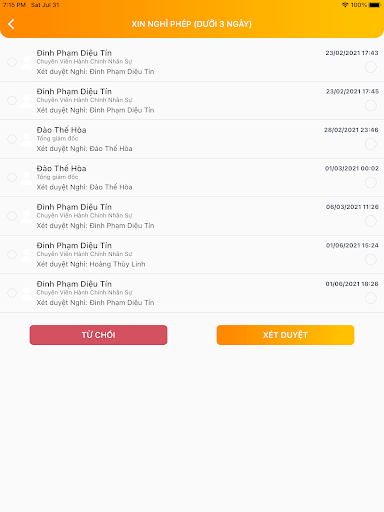Image resolution: width=384 pixels, height=512 pixels.
Task: Open Đinh Phạm Diệu Tín request at 11:26
Action: 192,216
